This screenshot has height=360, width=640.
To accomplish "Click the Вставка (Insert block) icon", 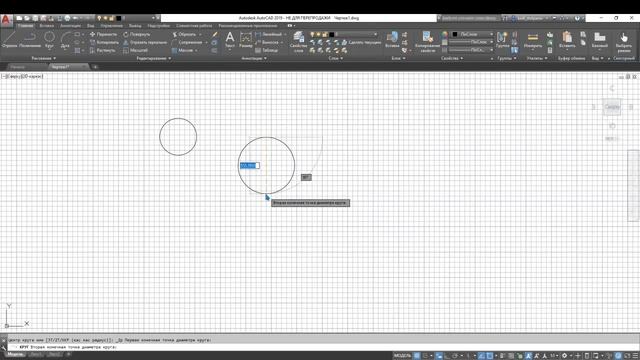I will [x=392, y=40].
